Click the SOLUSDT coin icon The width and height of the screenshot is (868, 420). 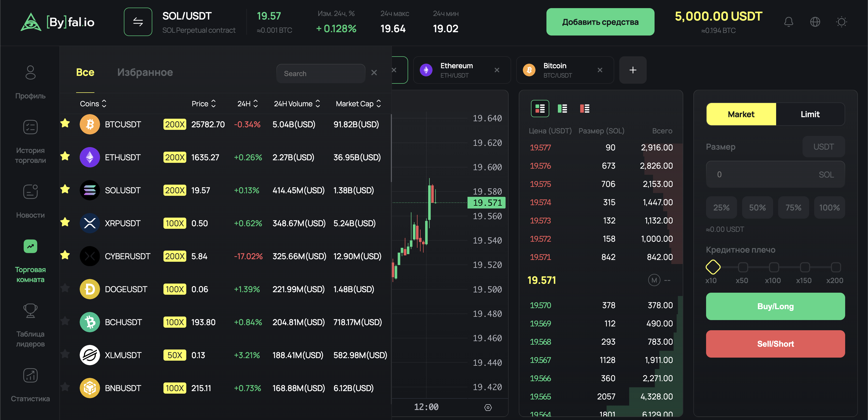pyautogui.click(x=90, y=190)
